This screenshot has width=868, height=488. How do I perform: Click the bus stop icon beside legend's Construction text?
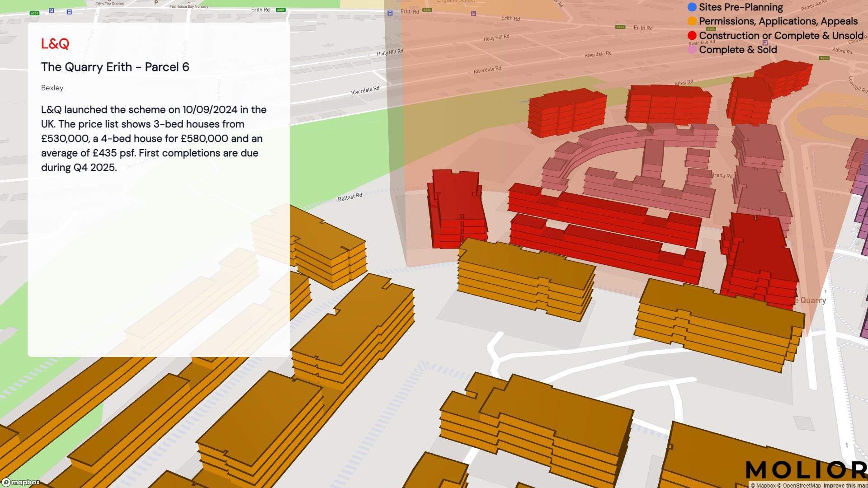tap(765, 43)
